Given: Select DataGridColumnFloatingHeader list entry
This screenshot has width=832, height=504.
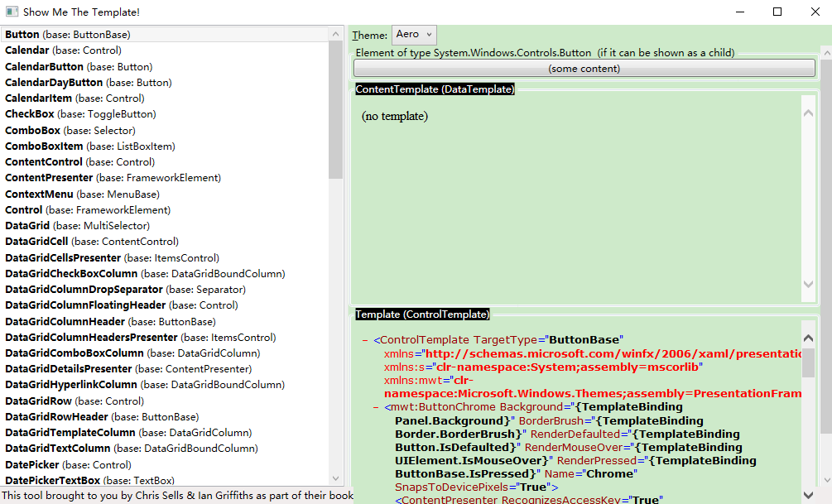Looking at the screenshot, I should point(165,305).
